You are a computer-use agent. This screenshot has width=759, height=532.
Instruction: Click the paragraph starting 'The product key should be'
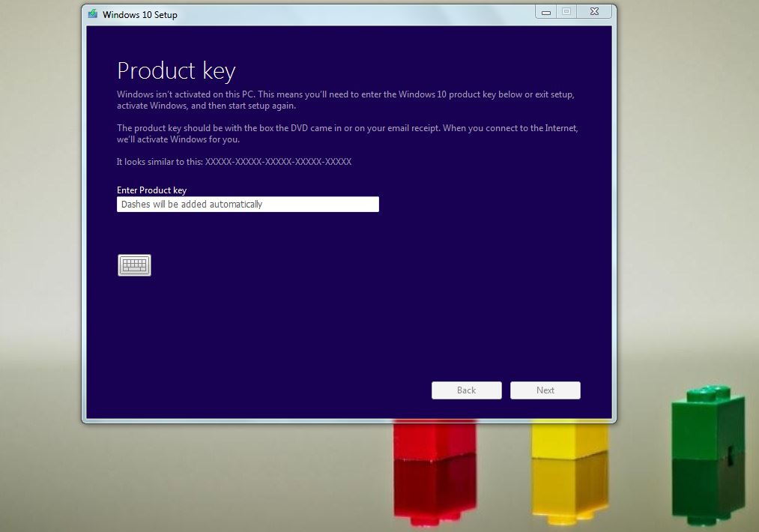(348, 133)
